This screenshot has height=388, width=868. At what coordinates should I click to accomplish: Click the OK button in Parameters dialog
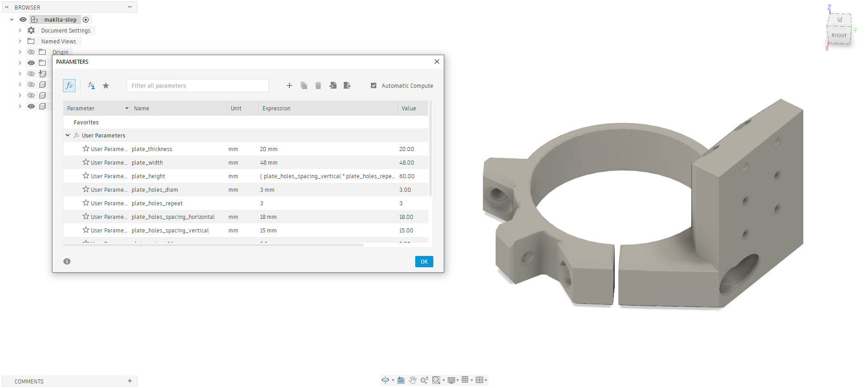pyautogui.click(x=424, y=261)
